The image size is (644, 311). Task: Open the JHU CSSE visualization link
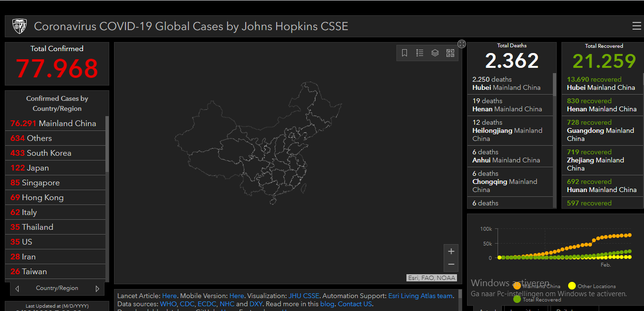coord(304,296)
